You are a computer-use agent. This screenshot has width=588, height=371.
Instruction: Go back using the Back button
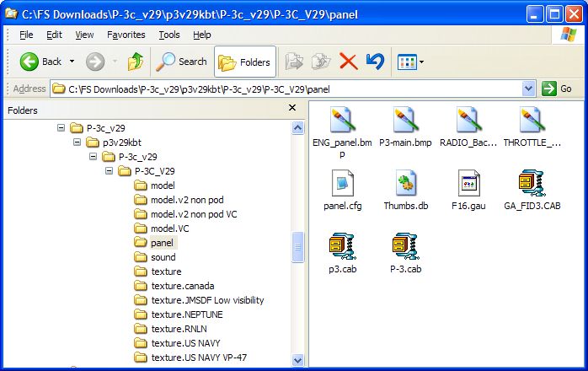click(40, 62)
